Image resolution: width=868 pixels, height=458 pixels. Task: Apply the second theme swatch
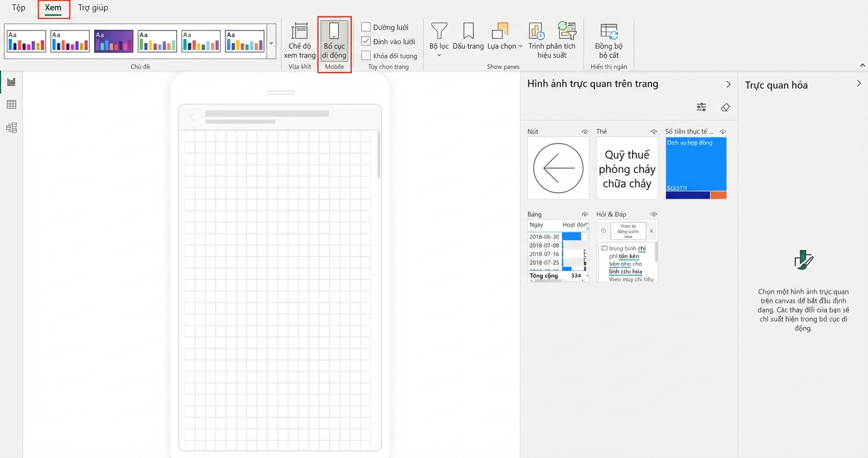[x=70, y=41]
